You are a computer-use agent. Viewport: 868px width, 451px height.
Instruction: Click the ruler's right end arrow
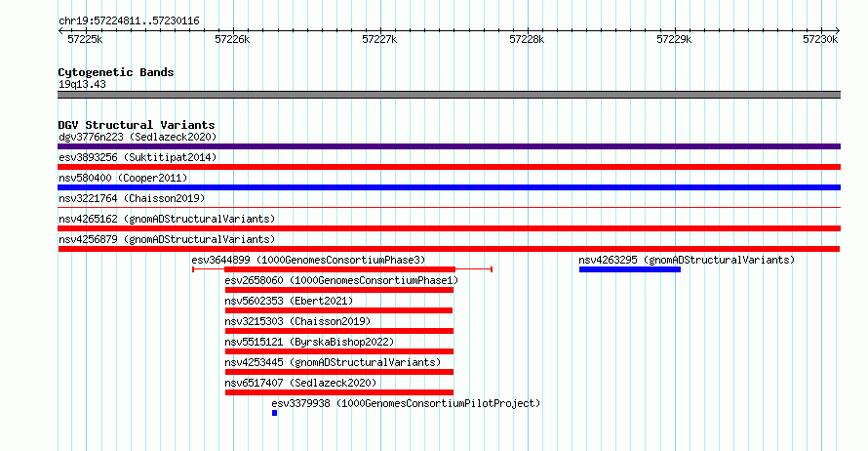click(x=838, y=31)
